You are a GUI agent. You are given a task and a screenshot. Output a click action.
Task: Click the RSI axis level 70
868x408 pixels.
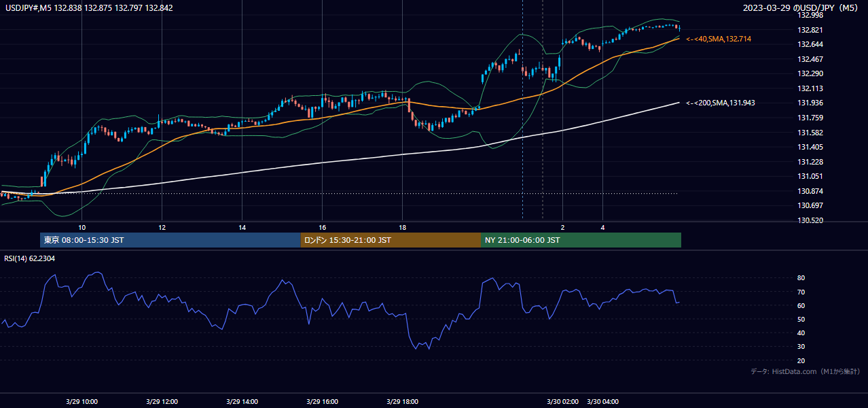click(x=801, y=292)
